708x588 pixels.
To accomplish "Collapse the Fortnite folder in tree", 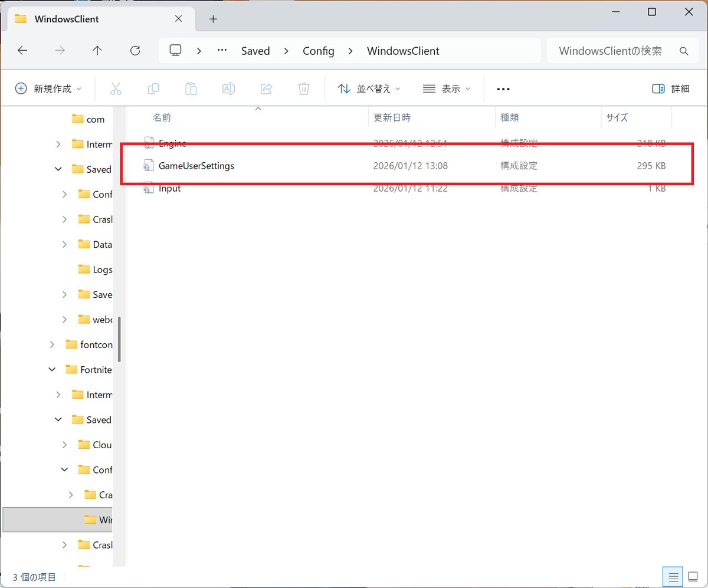I will (52, 370).
